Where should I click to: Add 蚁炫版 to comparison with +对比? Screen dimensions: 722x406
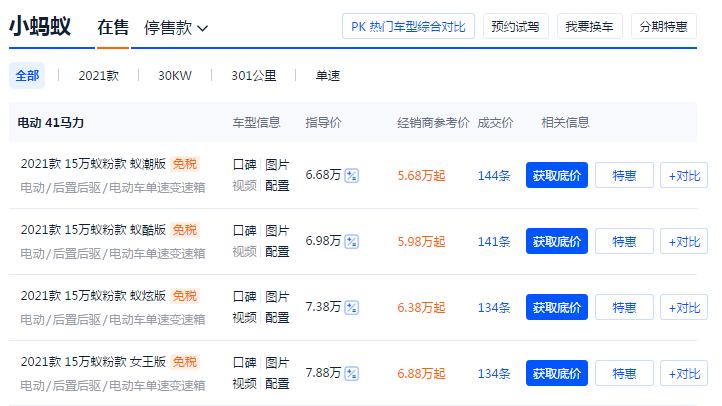[x=684, y=307]
